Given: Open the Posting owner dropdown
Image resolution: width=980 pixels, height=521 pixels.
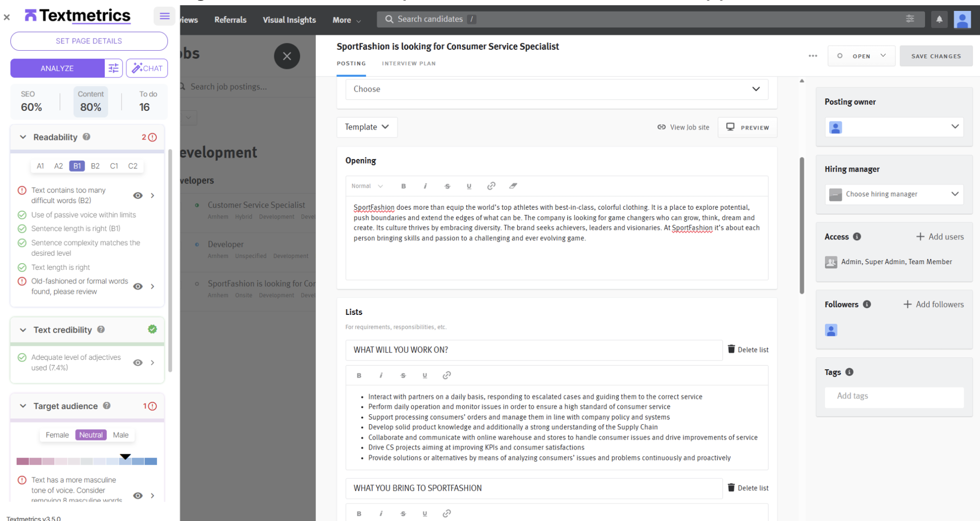Looking at the screenshot, I should click(x=894, y=127).
